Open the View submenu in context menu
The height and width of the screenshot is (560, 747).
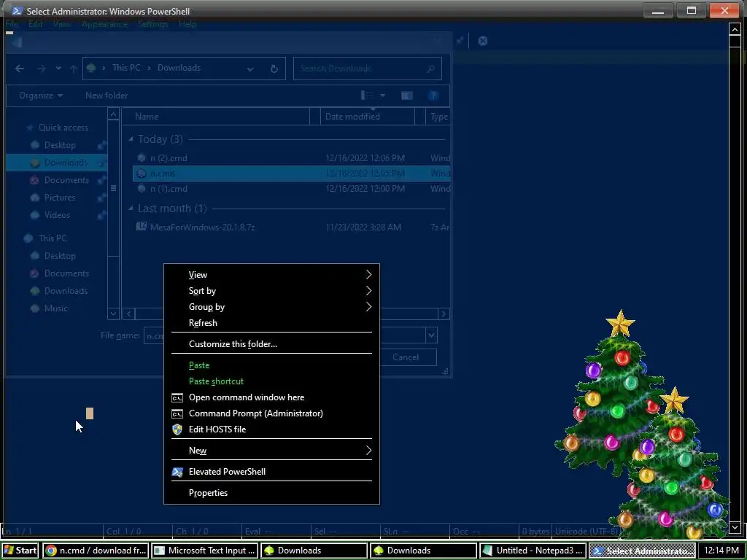click(x=271, y=275)
